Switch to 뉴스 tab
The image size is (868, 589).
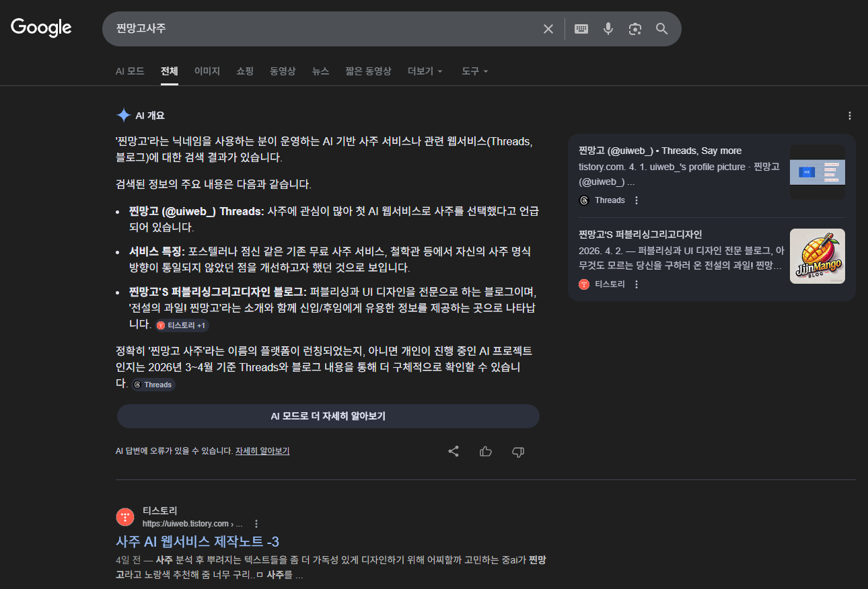320,71
